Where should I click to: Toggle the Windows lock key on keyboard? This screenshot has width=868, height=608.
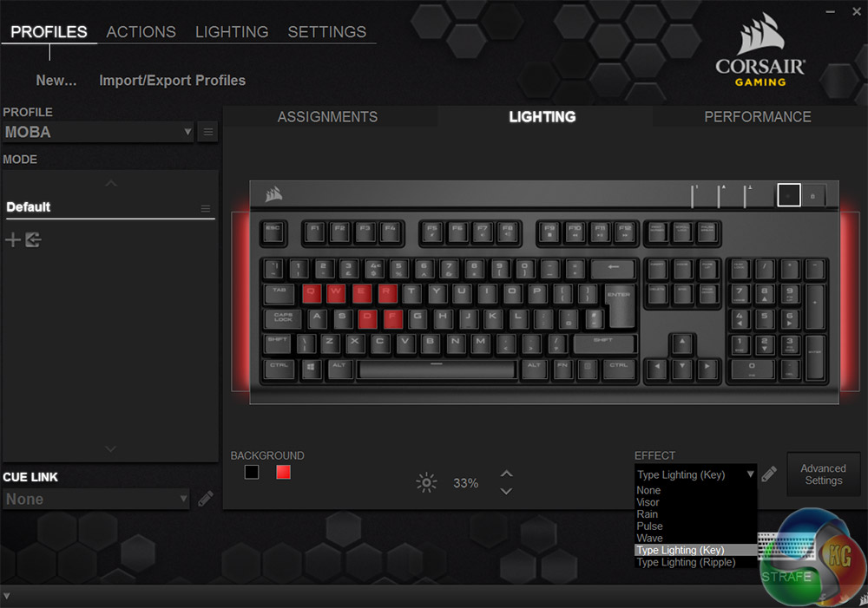(812, 196)
